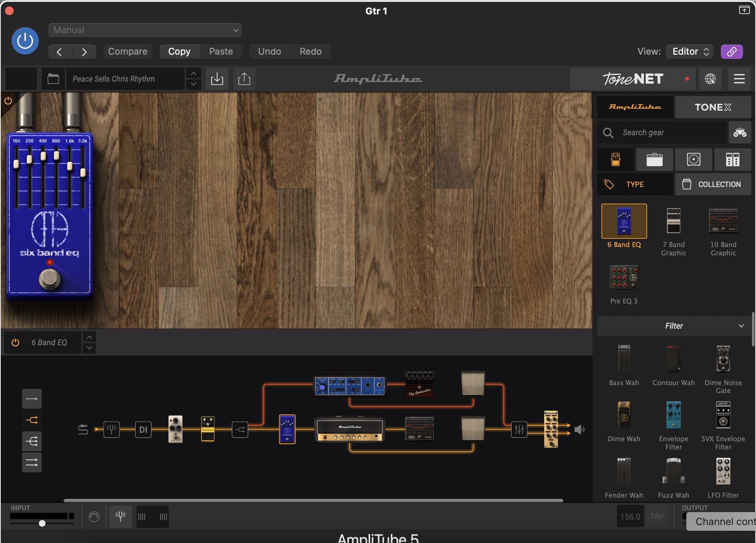Click the Redo button

point(310,52)
